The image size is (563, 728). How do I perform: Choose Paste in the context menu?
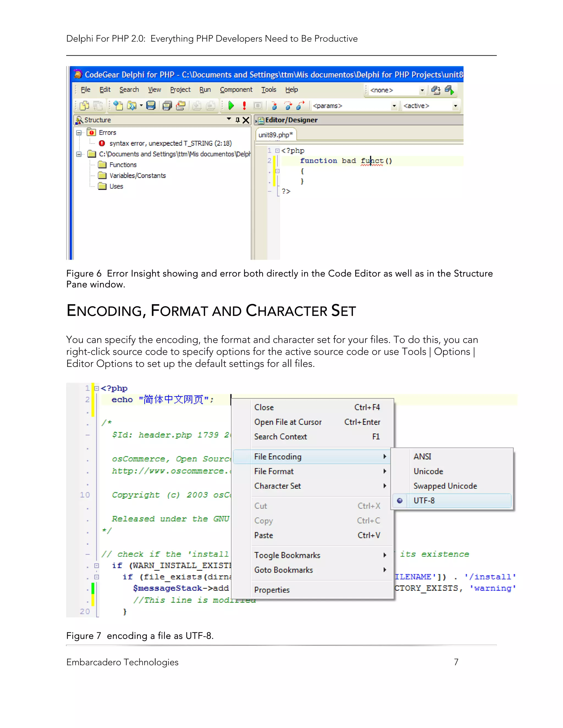pyautogui.click(x=317, y=535)
